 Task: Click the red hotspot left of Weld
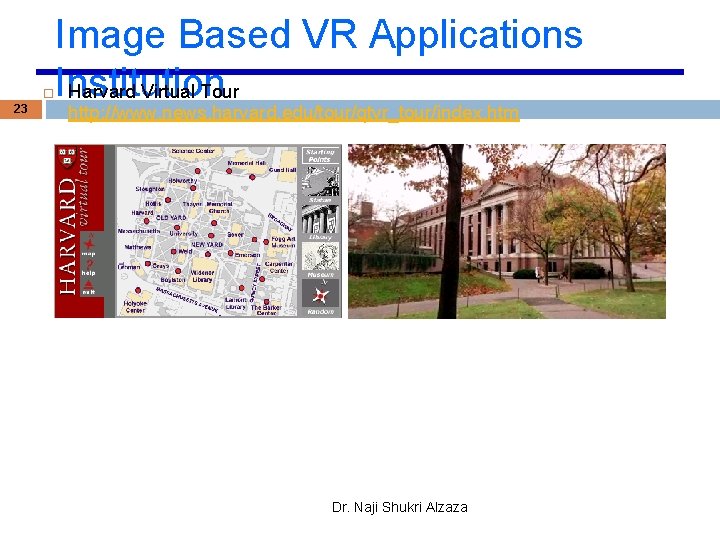tap(174, 252)
